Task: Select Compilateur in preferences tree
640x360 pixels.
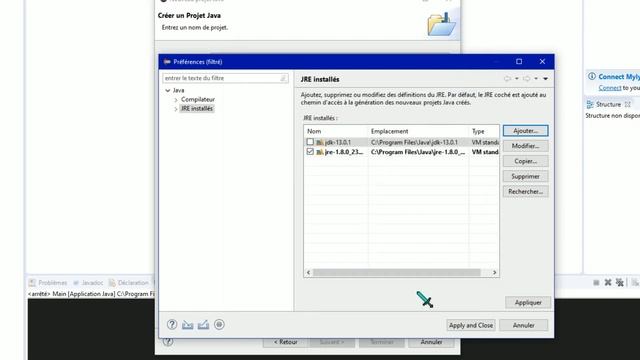Action: 198,99
